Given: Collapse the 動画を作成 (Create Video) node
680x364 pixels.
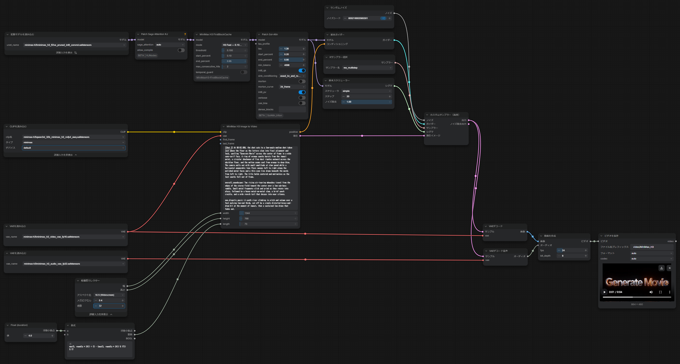Looking at the screenshot, I should [x=541, y=236].
